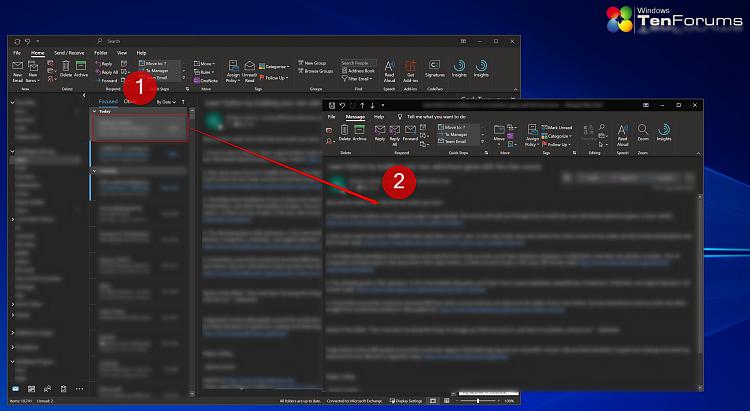This screenshot has width=750, height=411.
Task: Open Help tab in message window
Action: (x=379, y=117)
